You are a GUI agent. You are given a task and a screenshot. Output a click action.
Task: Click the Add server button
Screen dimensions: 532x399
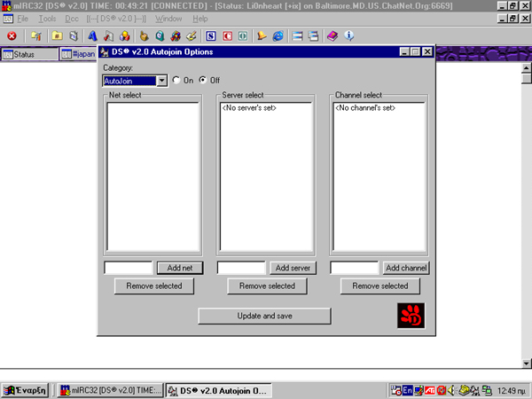click(x=293, y=268)
